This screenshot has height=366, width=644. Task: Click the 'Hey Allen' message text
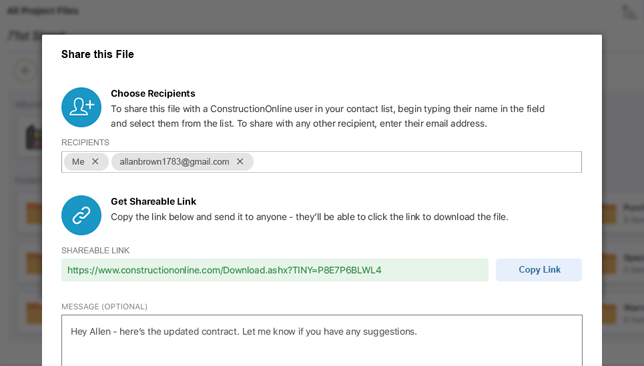pyautogui.click(x=244, y=331)
